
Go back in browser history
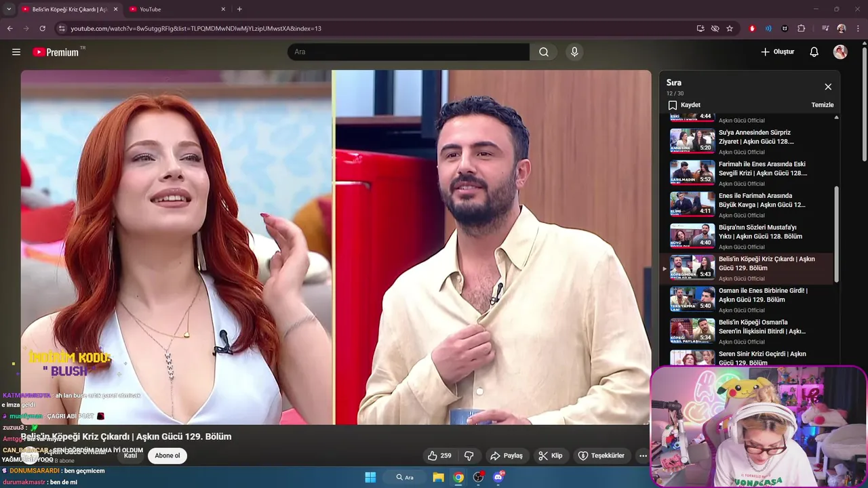9,28
